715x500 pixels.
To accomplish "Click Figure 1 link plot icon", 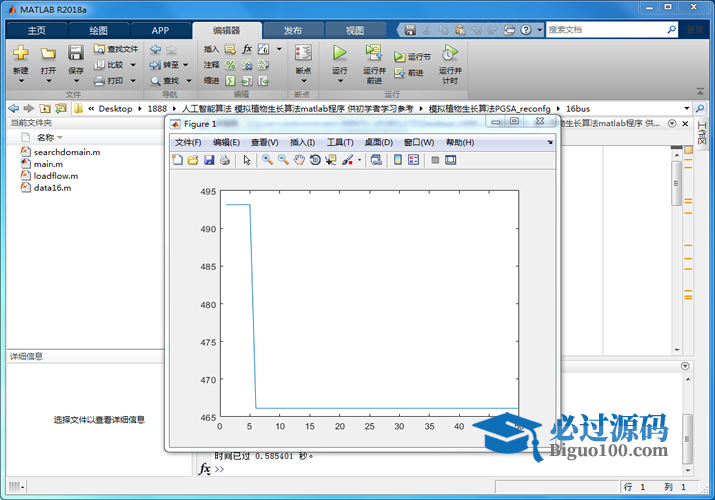I will coord(376,160).
